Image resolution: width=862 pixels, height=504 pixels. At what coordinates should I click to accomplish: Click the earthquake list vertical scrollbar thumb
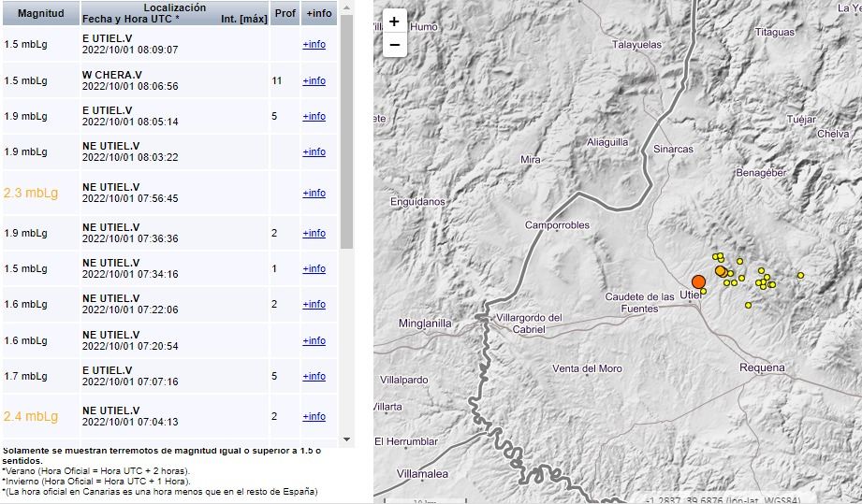coord(346,131)
